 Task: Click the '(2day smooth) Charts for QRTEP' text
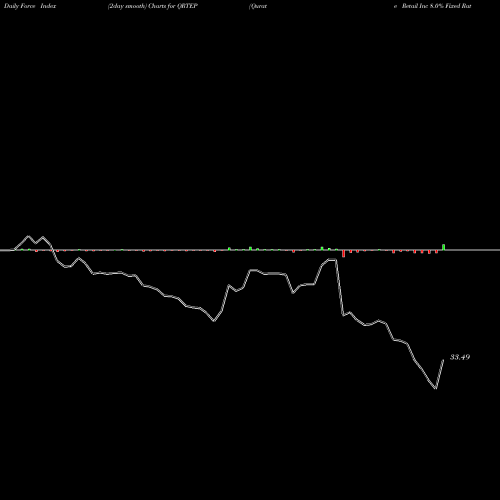coord(153,6)
